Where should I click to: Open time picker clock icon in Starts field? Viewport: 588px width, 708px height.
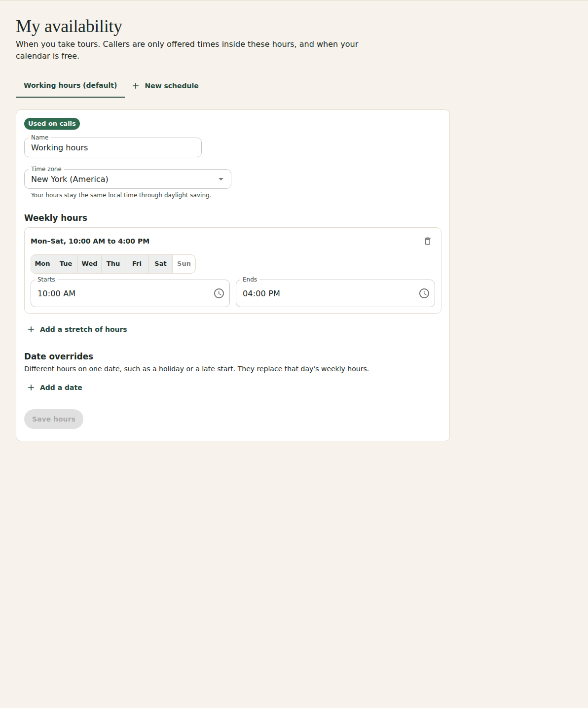click(219, 293)
